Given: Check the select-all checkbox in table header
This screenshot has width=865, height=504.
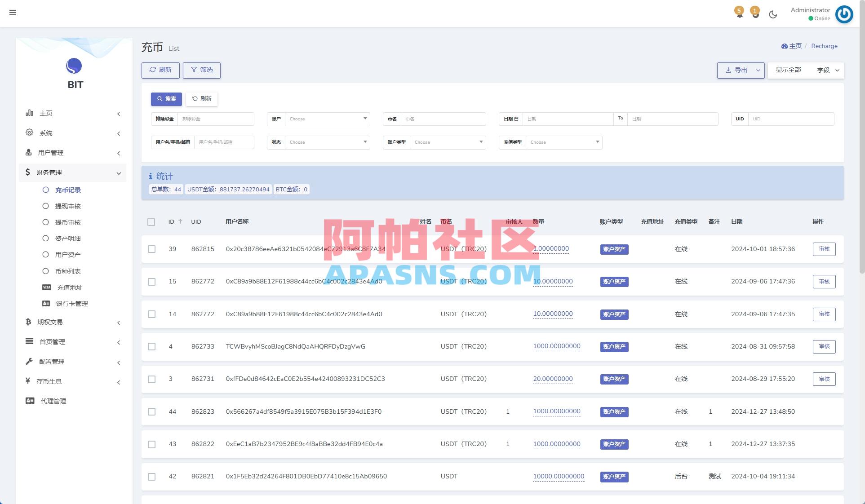Looking at the screenshot, I should pyautogui.click(x=151, y=222).
